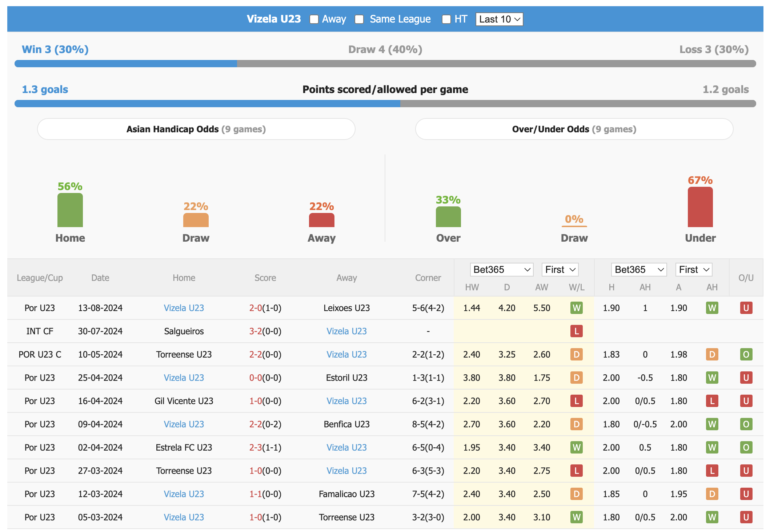The width and height of the screenshot is (770, 532).
Task: Click the AH loss badge in 27-03-2024 row
Action: [x=712, y=471]
